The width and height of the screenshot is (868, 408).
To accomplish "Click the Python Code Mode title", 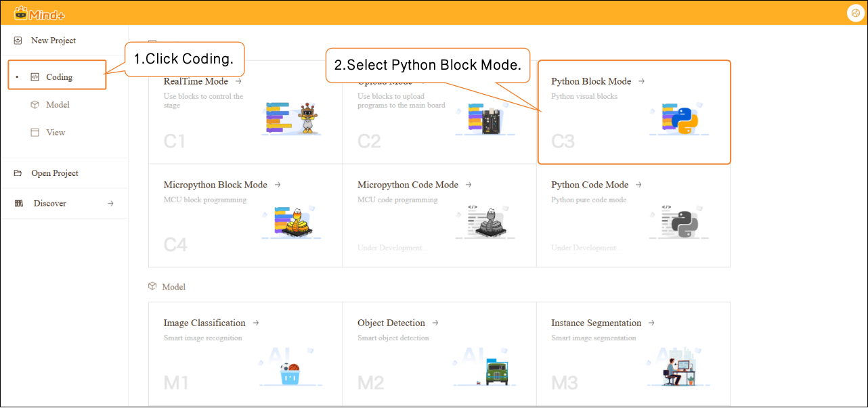I will coord(590,185).
